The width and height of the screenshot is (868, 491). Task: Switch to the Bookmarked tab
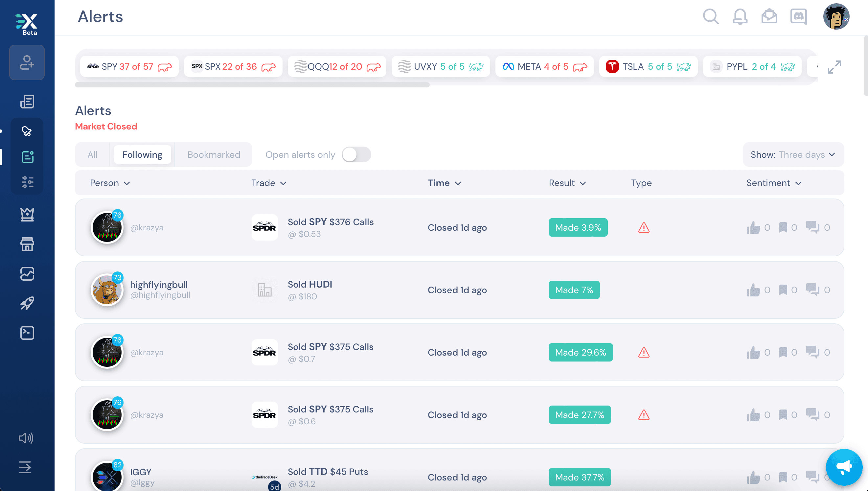[214, 155]
